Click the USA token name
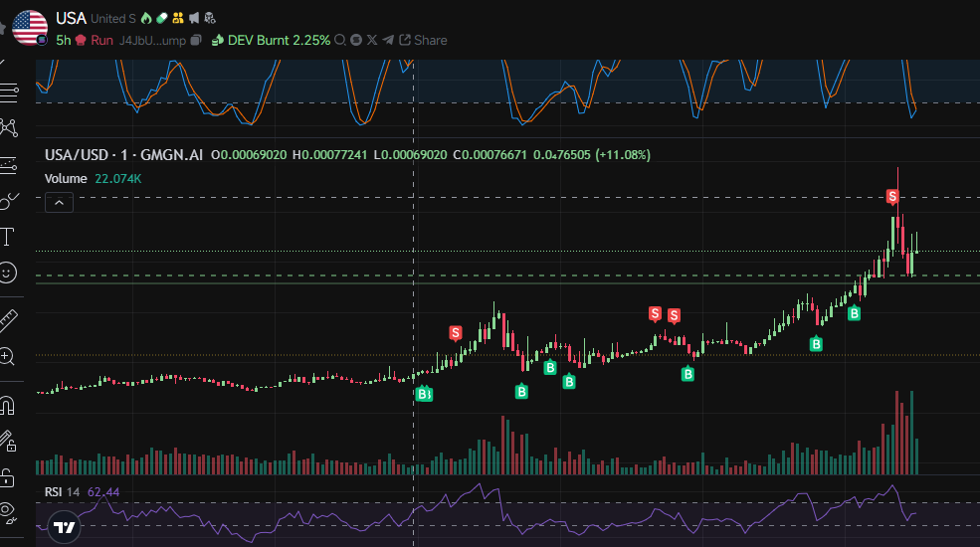Image resolution: width=980 pixels, height=547 pixels. tap(71, 18)
